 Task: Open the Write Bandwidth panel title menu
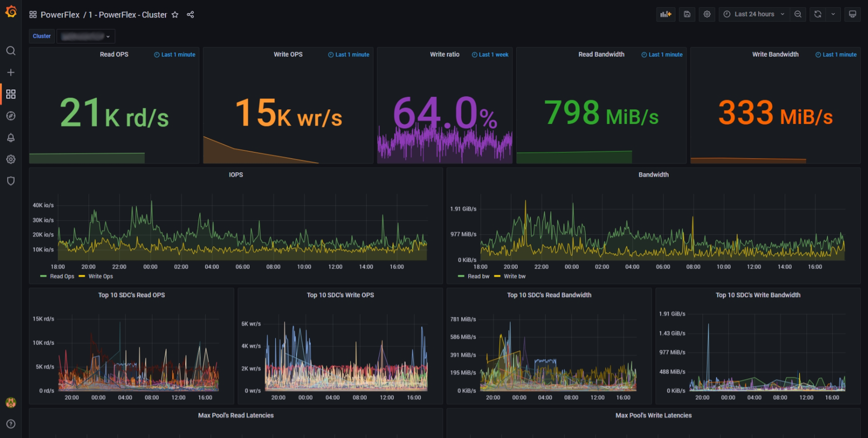pyautogui.click(x=775, y=54)
